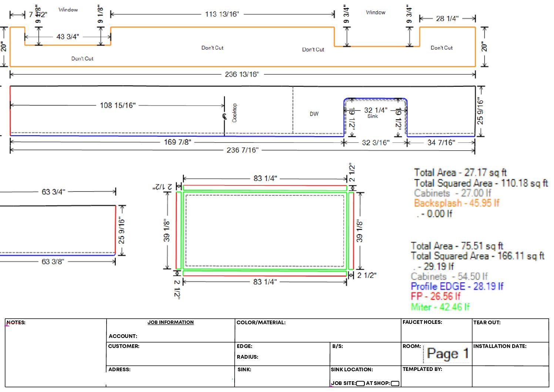
Task: Click the 236 13/16" overall backsplash length
Action: point(242,74)
